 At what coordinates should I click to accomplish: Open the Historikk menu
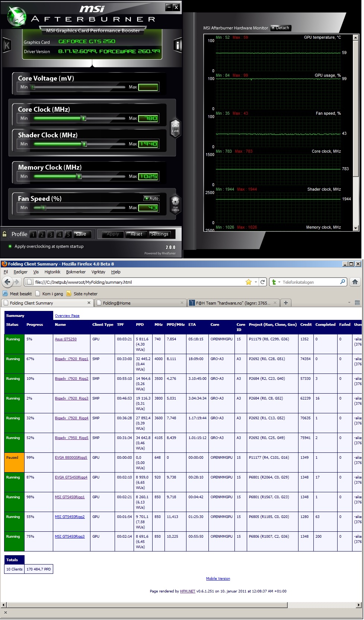(x=52, y=272)
